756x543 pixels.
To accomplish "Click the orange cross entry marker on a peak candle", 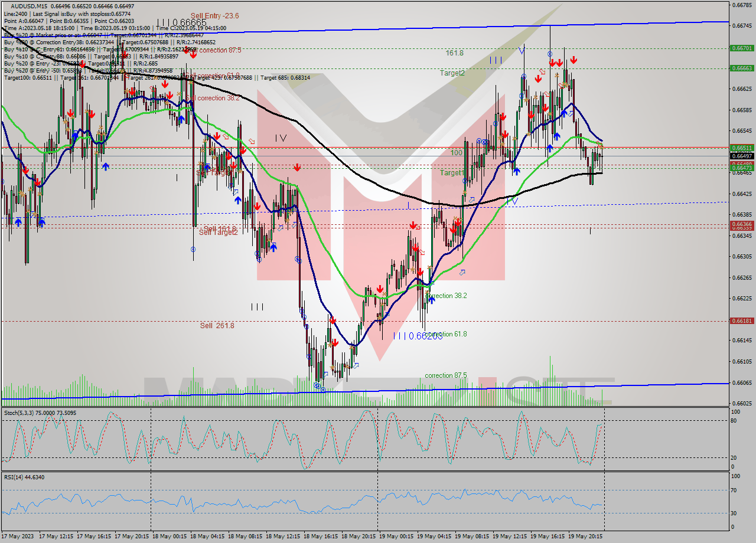I will coord(557,76).
